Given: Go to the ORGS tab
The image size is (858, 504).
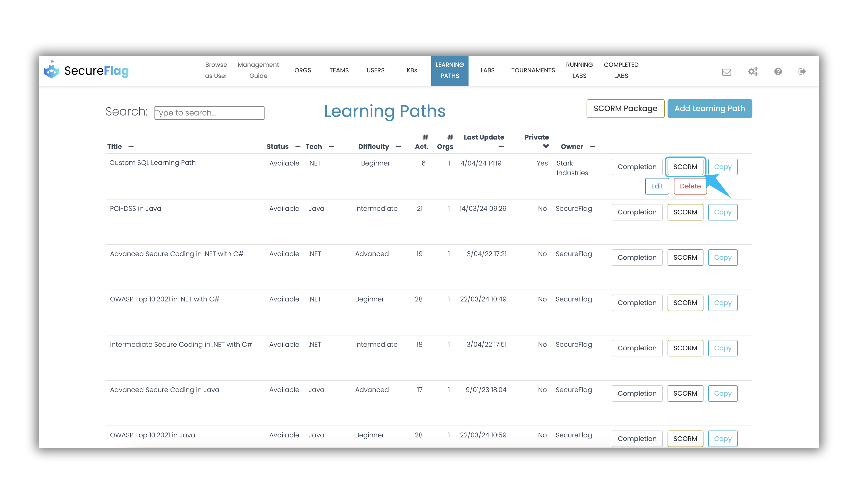Looking at the screenshot, I should coord(303,70).
